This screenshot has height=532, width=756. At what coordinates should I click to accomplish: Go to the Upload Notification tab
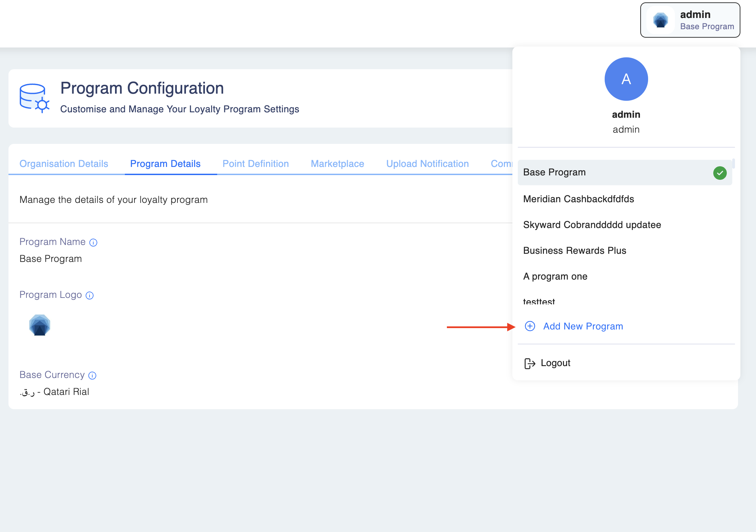pos(427,164)
